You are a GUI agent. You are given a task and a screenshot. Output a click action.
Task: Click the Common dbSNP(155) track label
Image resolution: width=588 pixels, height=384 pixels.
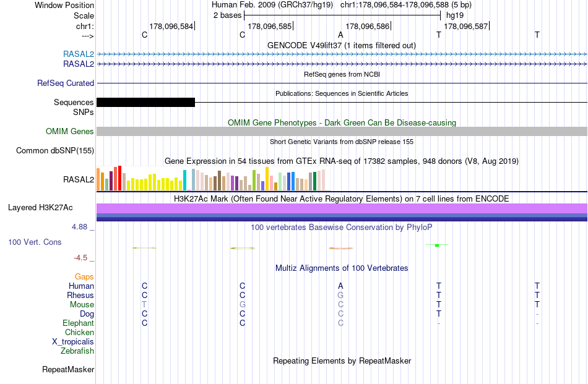click(54, 151)
